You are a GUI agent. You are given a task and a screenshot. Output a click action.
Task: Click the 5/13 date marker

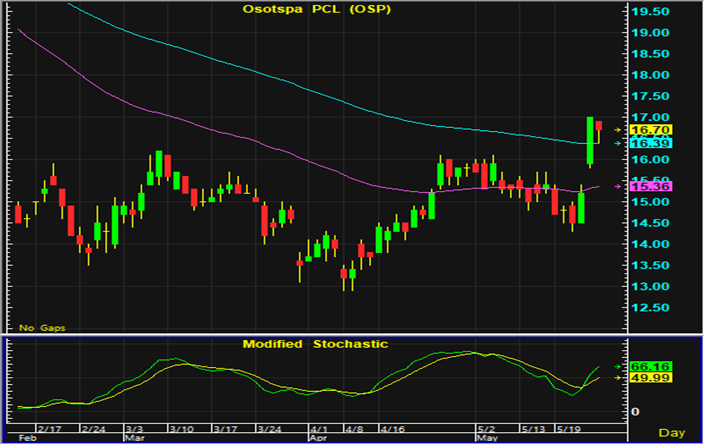(534, 429)
